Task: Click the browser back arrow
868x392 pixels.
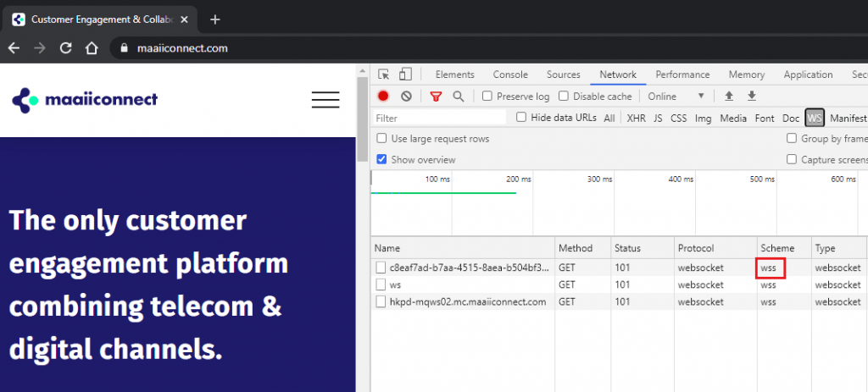Action: click(14, 48)
